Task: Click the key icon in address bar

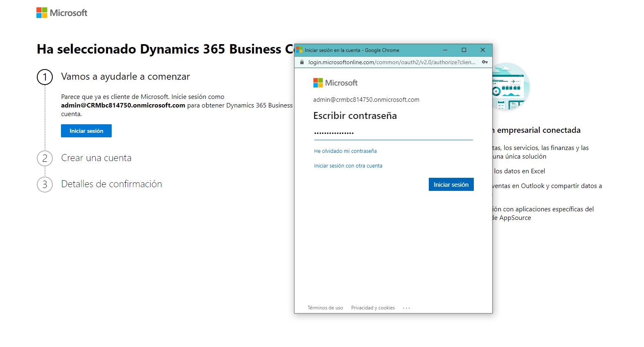Action: [x=485, y=62]
